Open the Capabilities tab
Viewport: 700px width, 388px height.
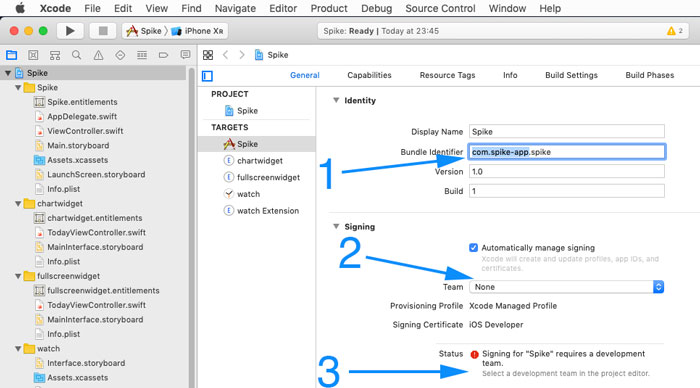point(369,75)
